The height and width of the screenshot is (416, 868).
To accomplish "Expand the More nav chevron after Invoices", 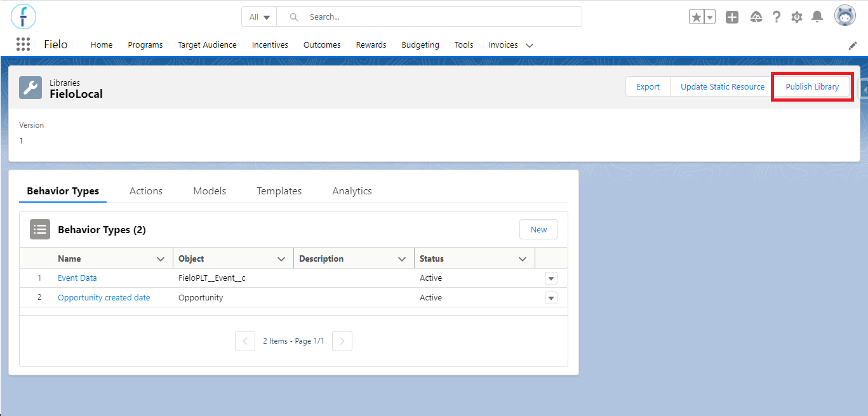I will point(530,46).
